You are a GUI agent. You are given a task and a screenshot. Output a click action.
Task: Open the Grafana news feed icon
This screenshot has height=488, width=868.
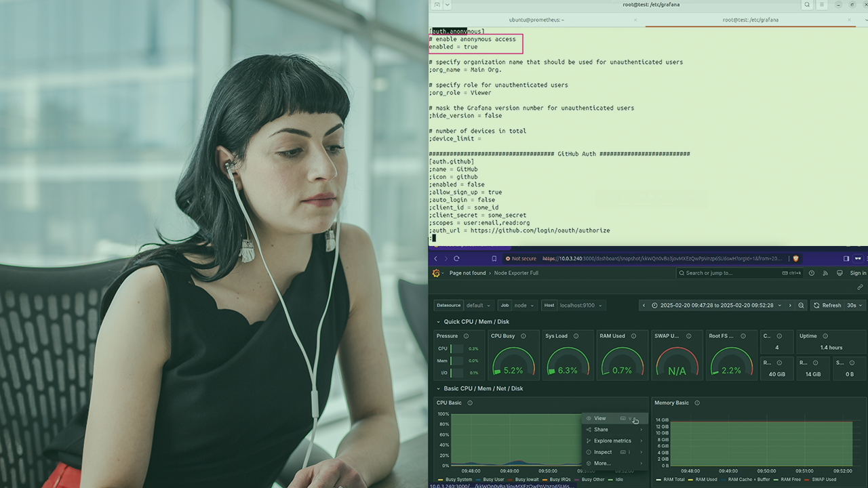(825, 273)
